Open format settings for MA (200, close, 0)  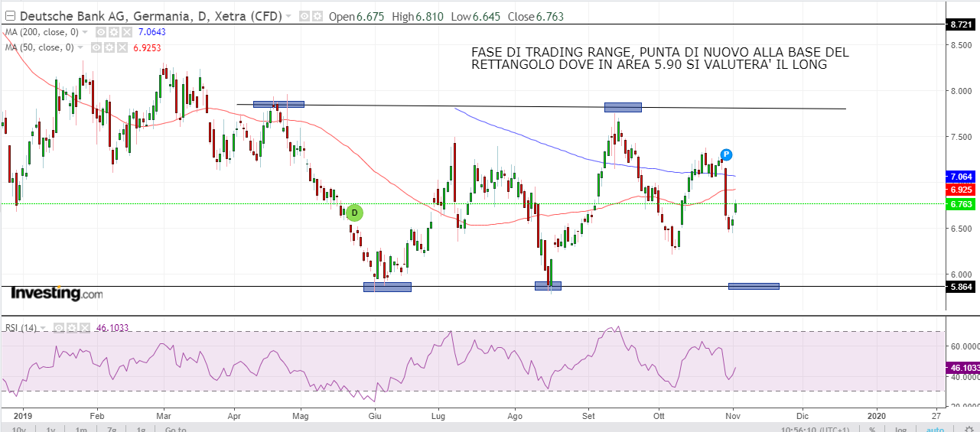[x=113, y=32]
